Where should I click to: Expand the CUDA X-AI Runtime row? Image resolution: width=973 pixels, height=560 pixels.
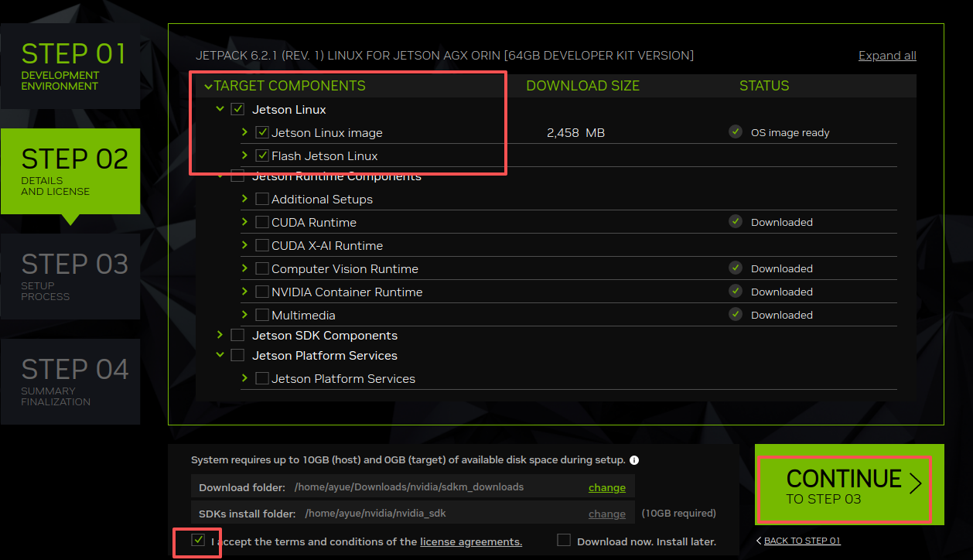[x=245, y=245]
